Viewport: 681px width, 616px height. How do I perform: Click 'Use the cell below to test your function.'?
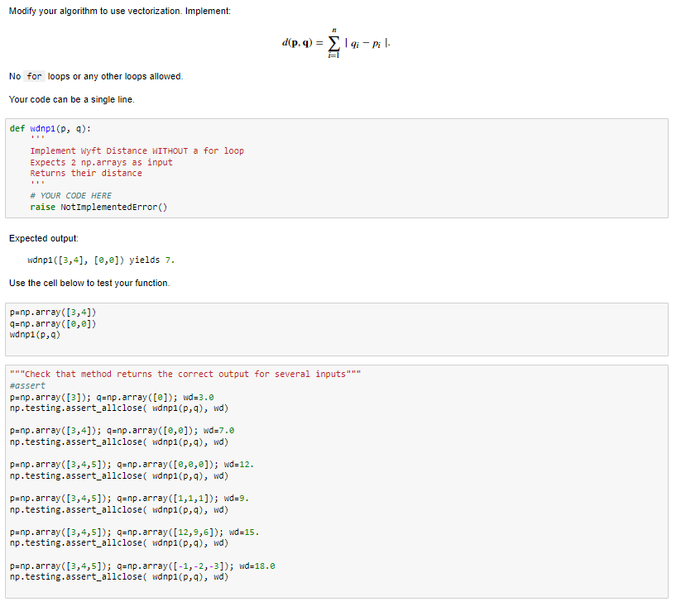point(89,283)
